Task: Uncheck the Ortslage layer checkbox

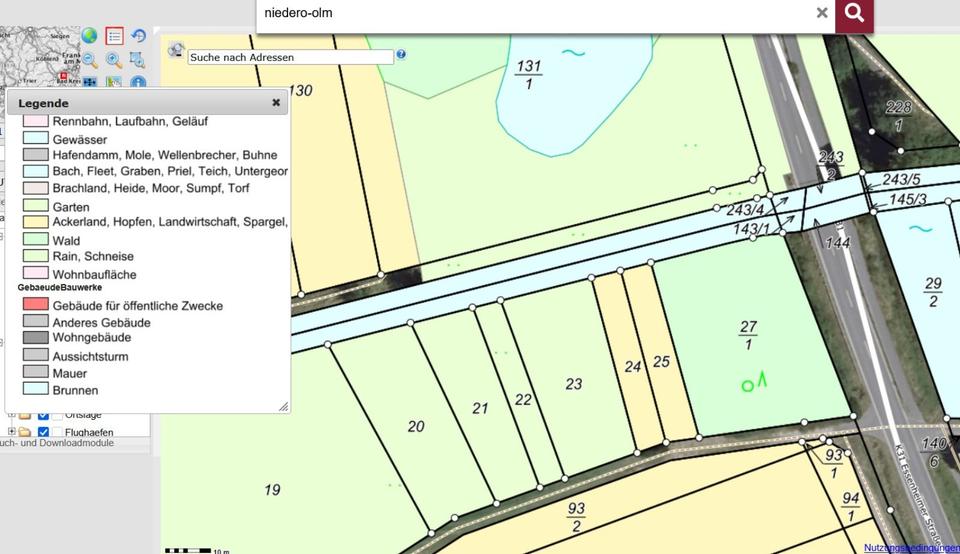Action: coord(43,416)
